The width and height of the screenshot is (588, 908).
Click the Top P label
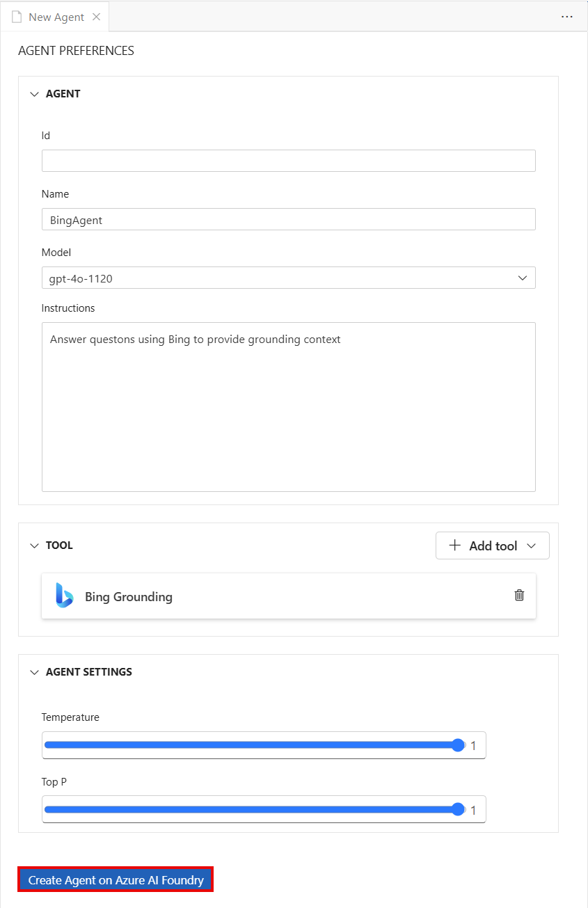54,782
